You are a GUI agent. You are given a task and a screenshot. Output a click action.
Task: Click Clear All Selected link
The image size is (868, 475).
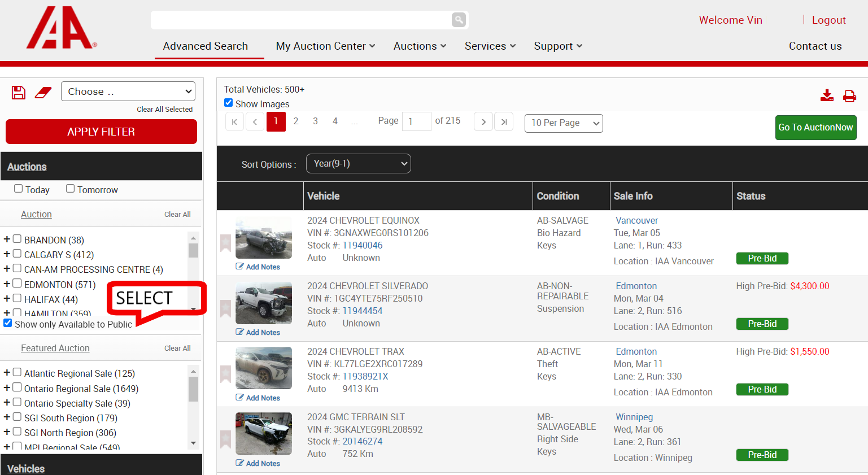pos(164,110)
